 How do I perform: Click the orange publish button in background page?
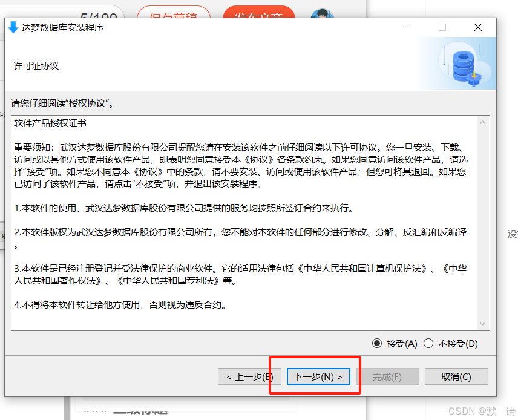coord(258,12)
